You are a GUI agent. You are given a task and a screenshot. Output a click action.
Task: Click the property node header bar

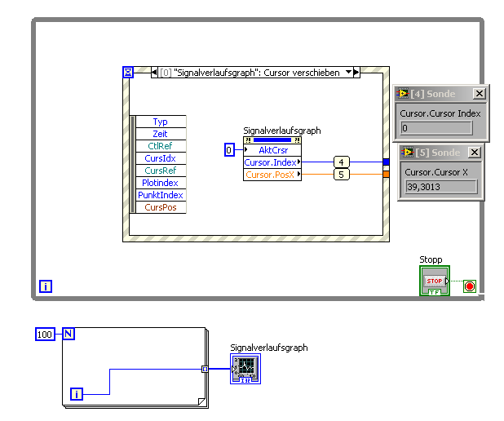point(272,140)
